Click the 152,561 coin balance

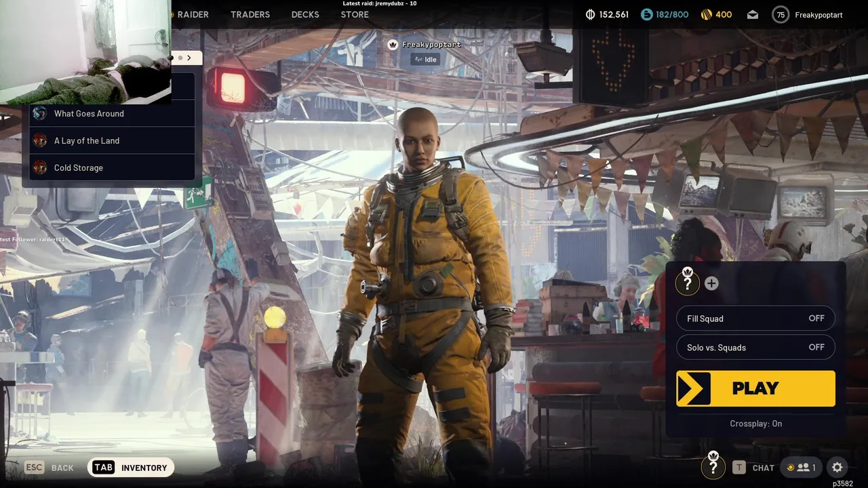614,15
